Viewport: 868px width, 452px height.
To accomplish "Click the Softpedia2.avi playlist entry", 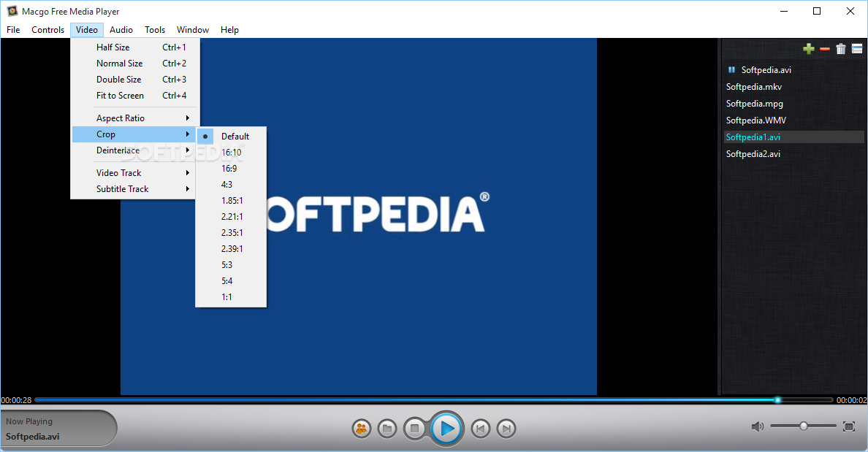I will 793,154.
